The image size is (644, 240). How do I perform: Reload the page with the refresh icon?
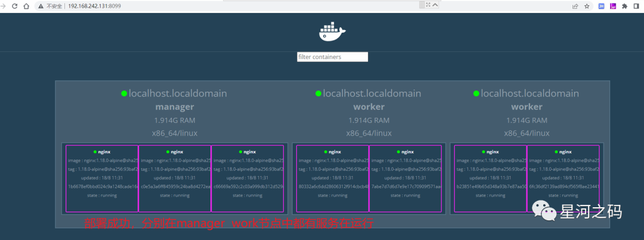[15, 6]
